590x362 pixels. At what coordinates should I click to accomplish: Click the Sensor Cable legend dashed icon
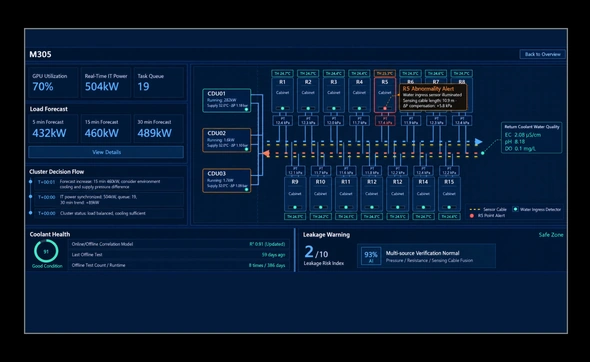click(x=475, y=209)
